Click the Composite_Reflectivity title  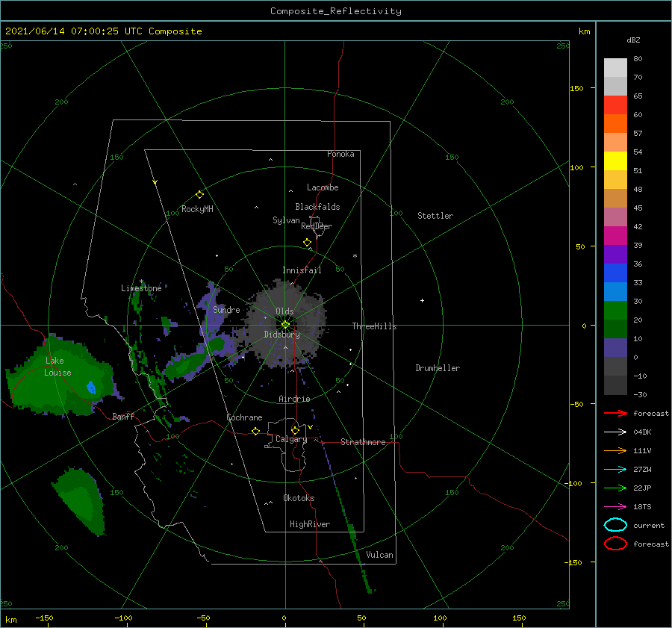336,11
